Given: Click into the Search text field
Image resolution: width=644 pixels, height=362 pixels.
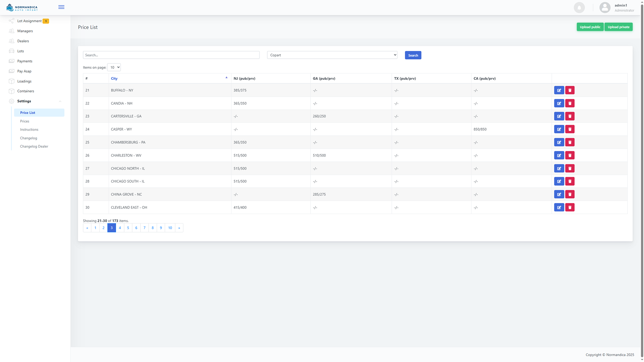Looking at the screenshot, I should tap(171, 55).
